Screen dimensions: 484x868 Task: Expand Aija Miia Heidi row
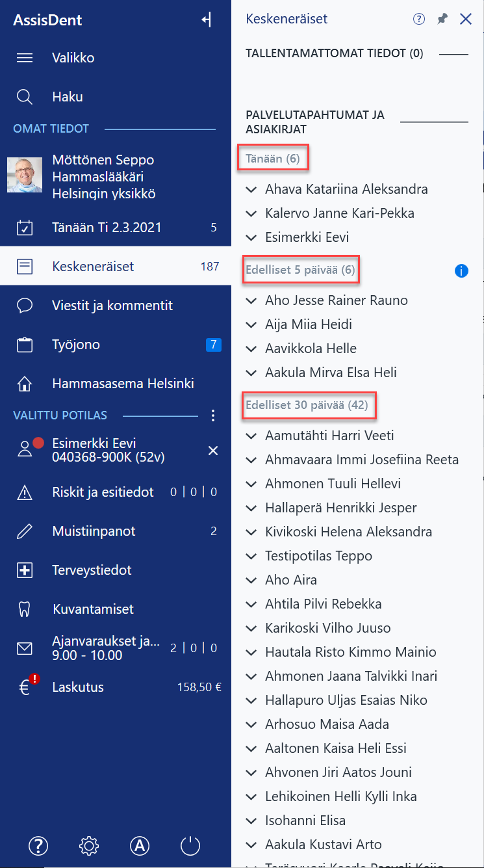(x=251, y=324)
